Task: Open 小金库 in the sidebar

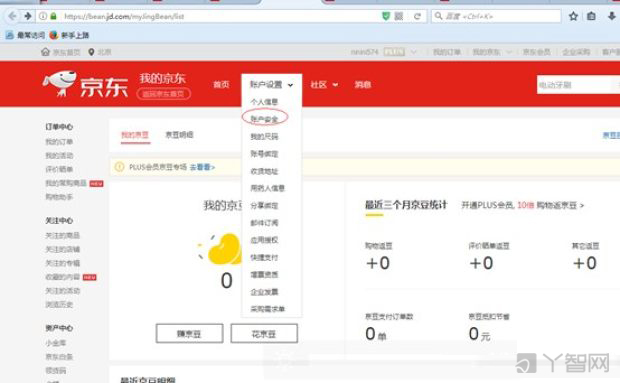Action: point(56,343)
